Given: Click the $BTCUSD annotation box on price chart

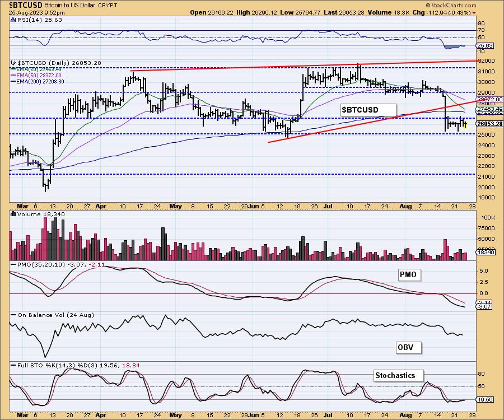Looking at the screenshot, I should pyautogui.click(x=368, y=110).
